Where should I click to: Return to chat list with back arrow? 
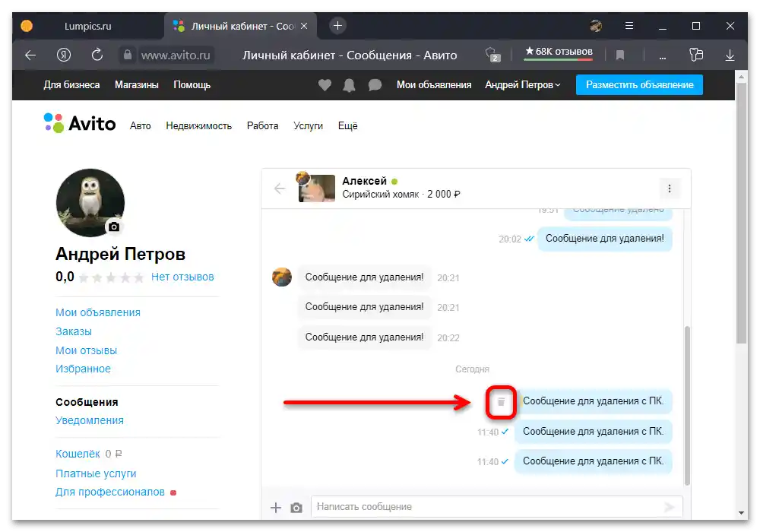coord(280,188)
